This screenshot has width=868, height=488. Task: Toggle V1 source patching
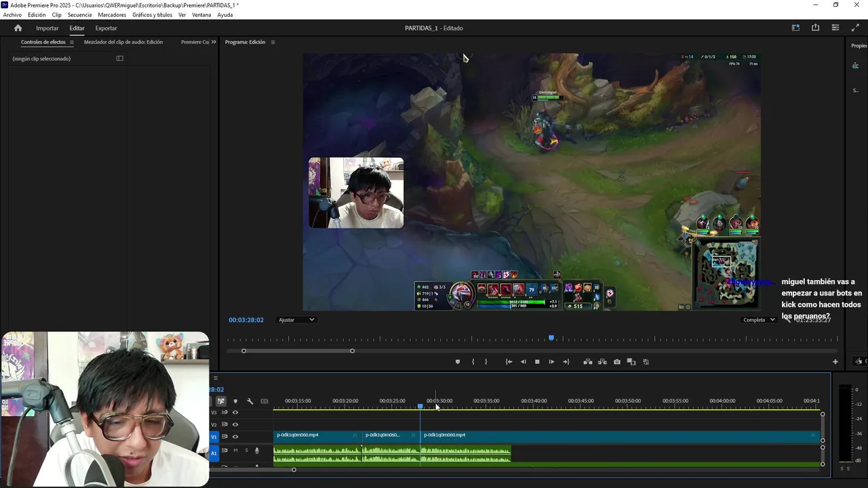[214, 436]
